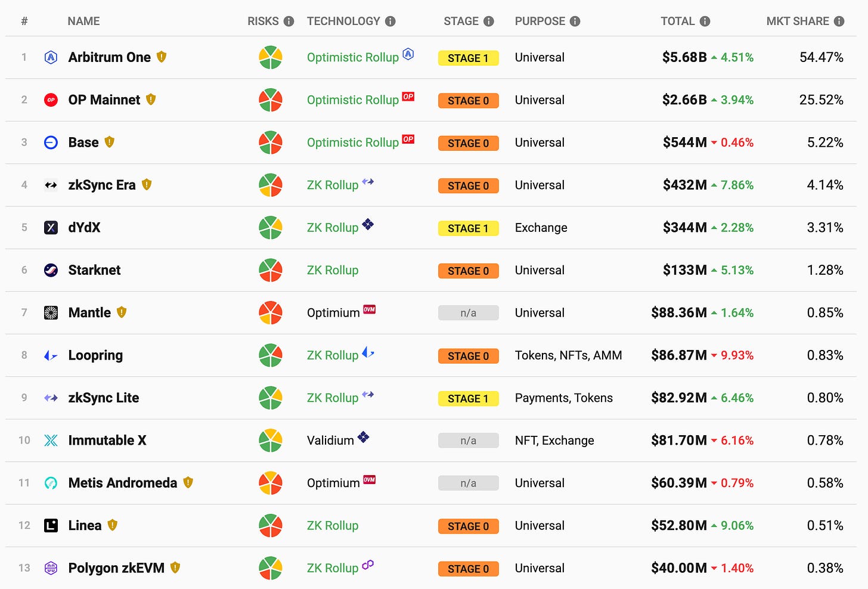This screenshot has width=868, height=589.
Task: Click the info icon beside TECHNOLOGY header
Action: tap(390, 21)
